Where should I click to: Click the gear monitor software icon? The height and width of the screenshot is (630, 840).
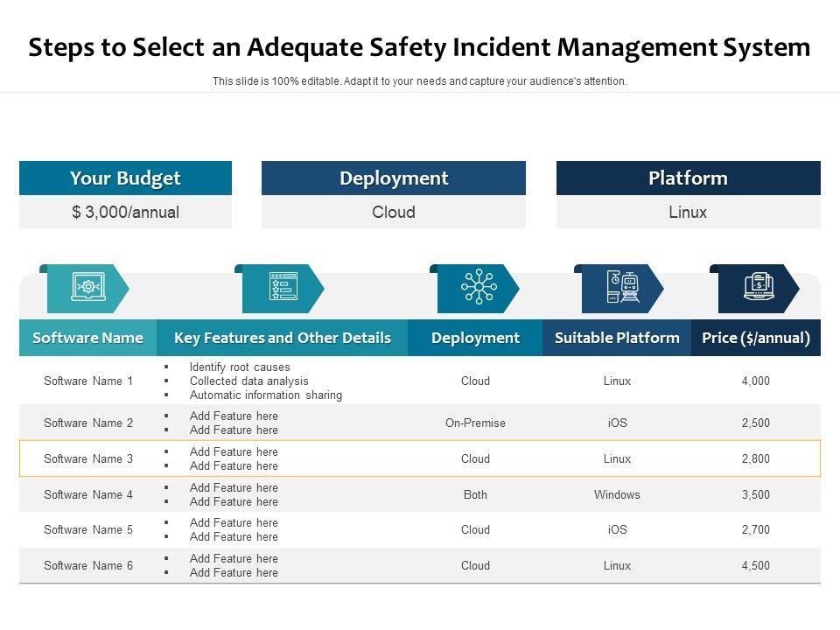[x=86, y=288]
